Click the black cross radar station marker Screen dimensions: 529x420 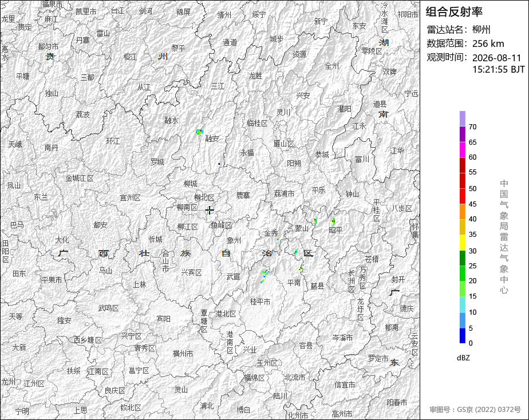[209, 210]
